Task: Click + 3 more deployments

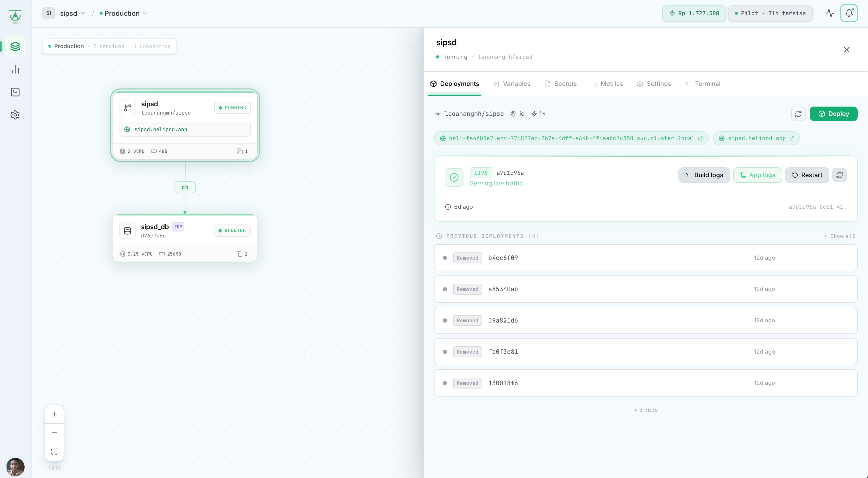Action: [646, 410]
